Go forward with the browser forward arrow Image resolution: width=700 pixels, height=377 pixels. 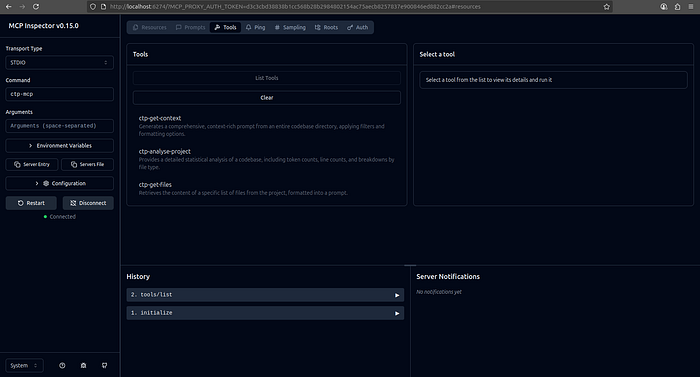click(22, 7)
